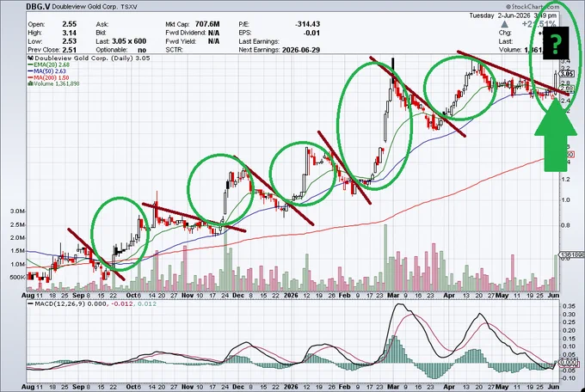Click the 2026 label on the price chart date axis

coord(291,295)
